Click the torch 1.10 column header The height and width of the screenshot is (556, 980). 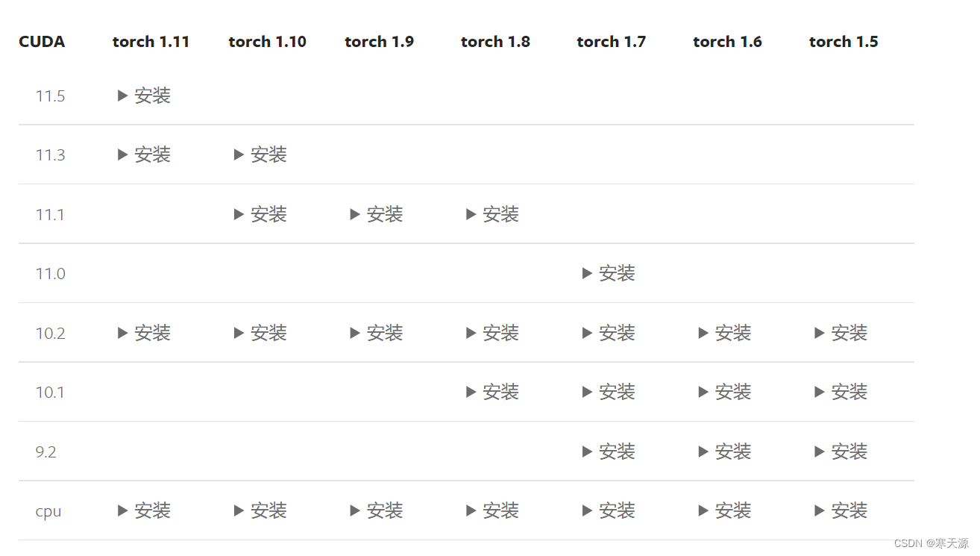coord(268,42)
